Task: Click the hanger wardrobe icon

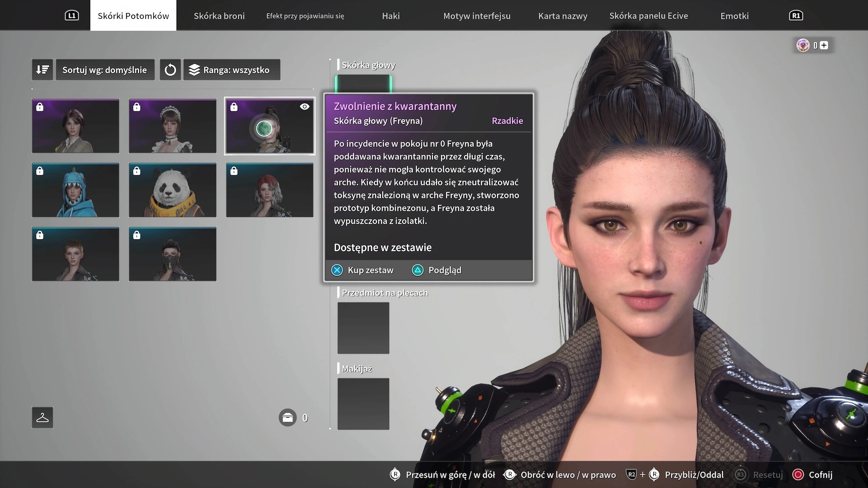Action: pyautogui.click(x=42, y=418)
